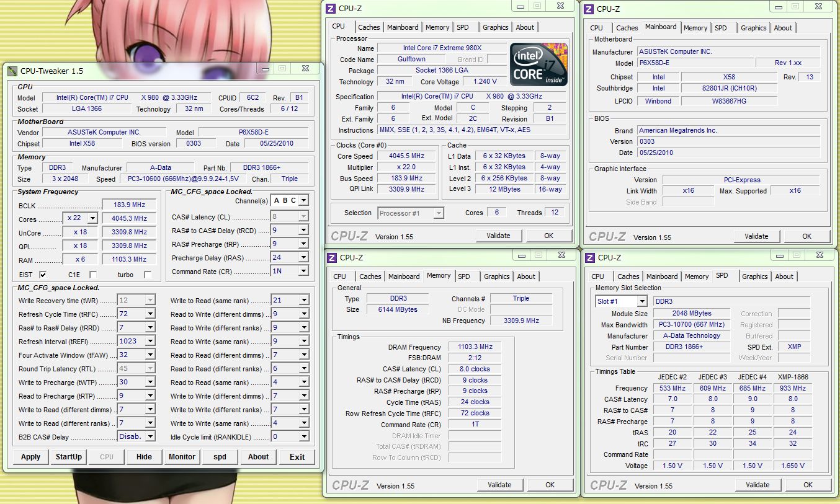Click the Core Speed value 4045.5 MHz

pos(407,156)
